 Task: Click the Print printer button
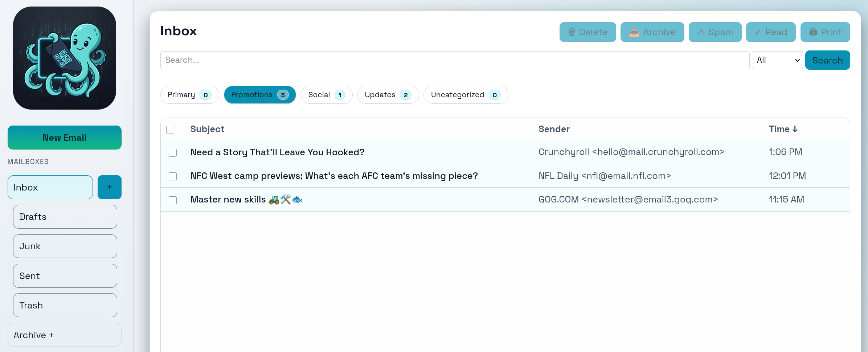[x=825, y=32]
